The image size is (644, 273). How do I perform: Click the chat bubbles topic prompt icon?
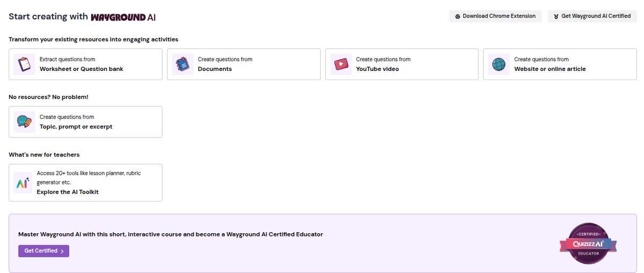(24, 122)
